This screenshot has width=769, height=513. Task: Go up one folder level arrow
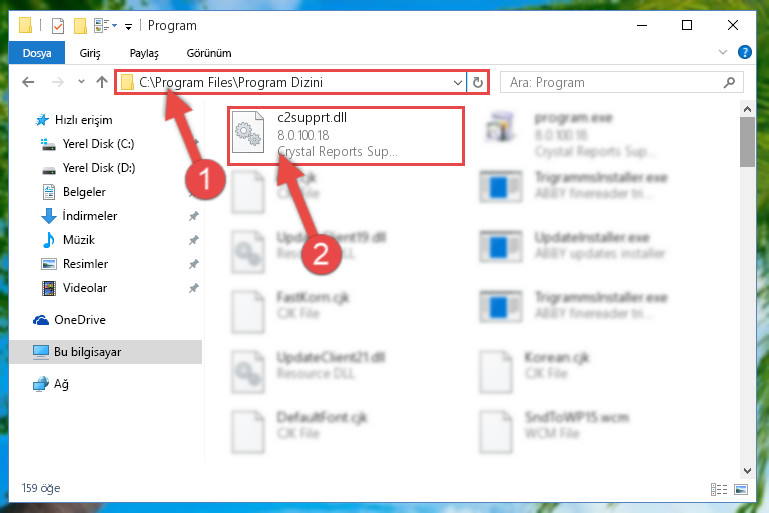[x=102, y=82]
